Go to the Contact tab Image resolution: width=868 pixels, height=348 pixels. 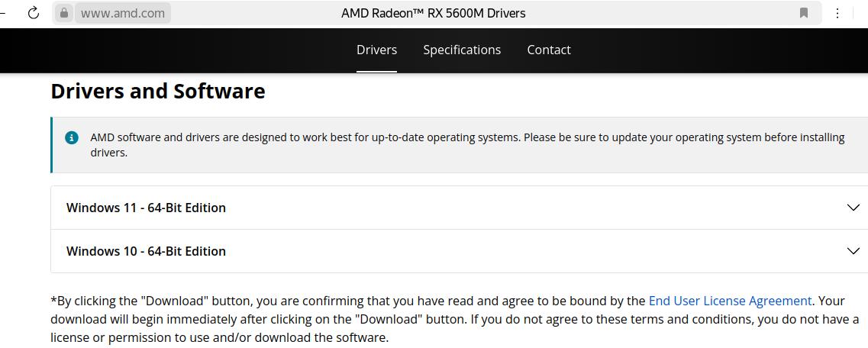(548, 50)
